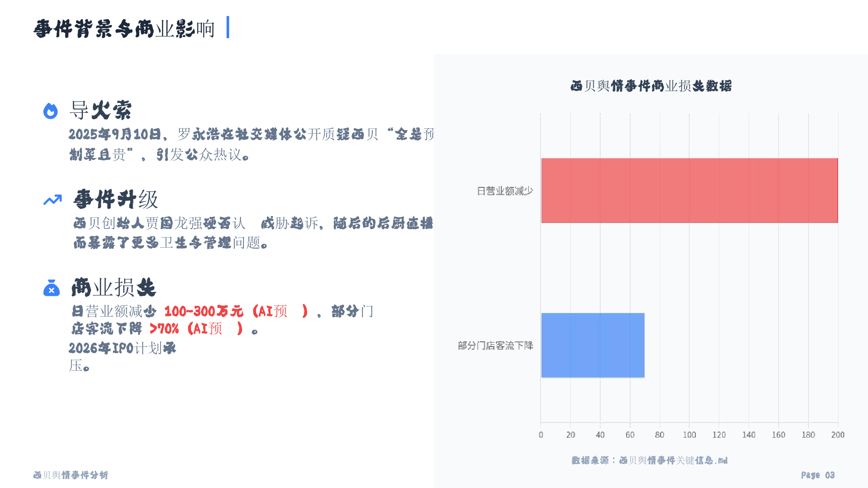Click the blue vertical bar beside the title
The height and width of the screenshot is (488, 868).
(228, 27)
